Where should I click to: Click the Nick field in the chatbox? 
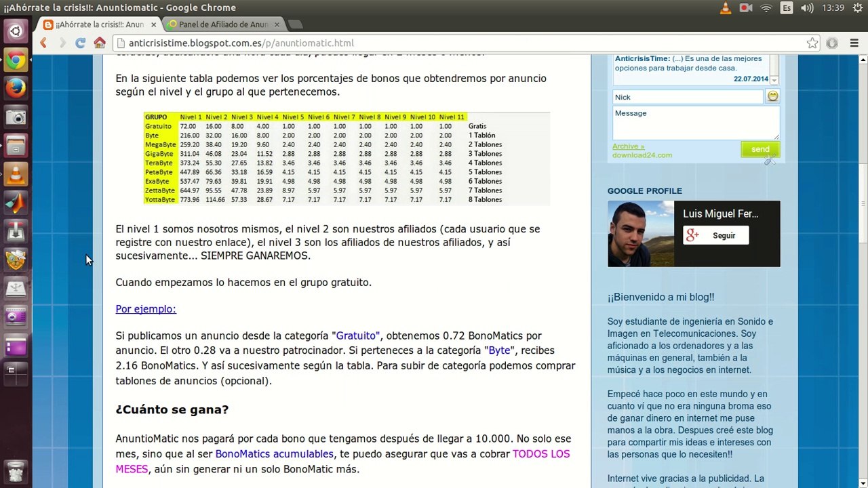pos(688,97)
